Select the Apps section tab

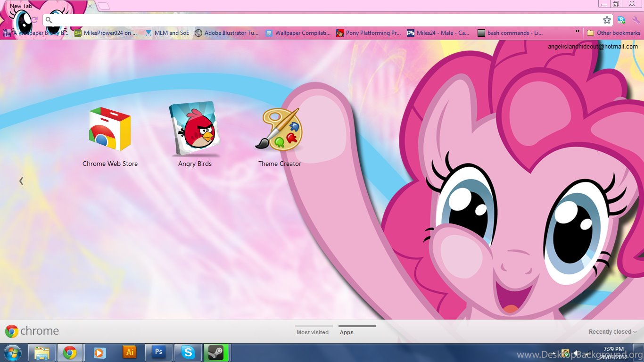[x=347, y=332]
